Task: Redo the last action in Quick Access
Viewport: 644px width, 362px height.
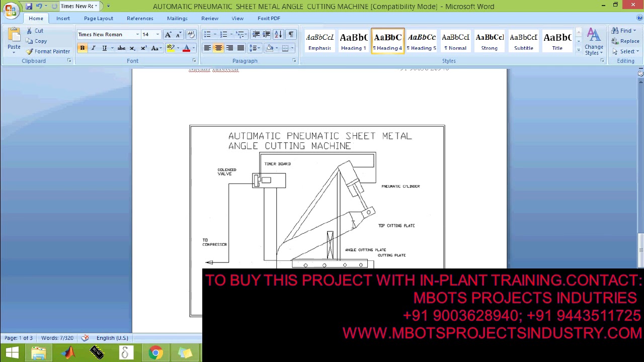Action: [x=54, y=6]
